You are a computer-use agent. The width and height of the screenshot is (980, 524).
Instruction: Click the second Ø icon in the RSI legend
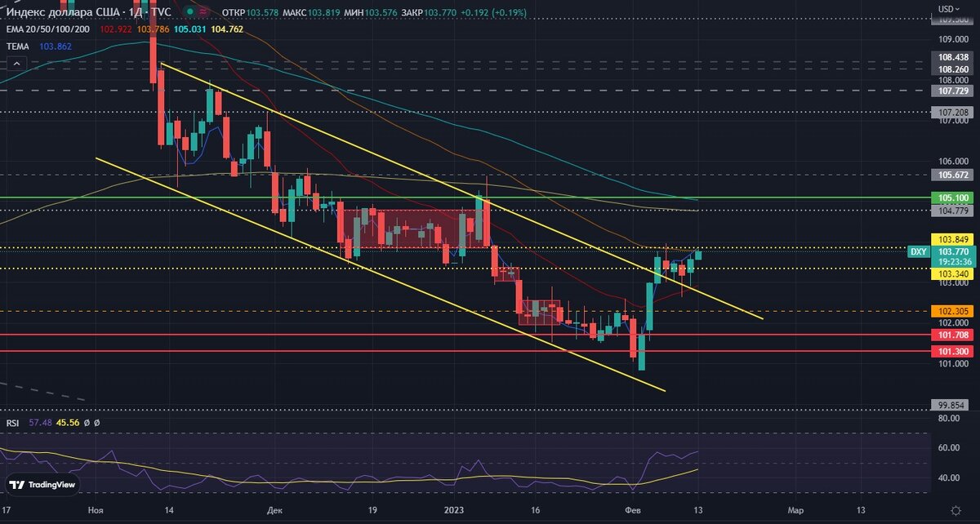pos(96,423)
